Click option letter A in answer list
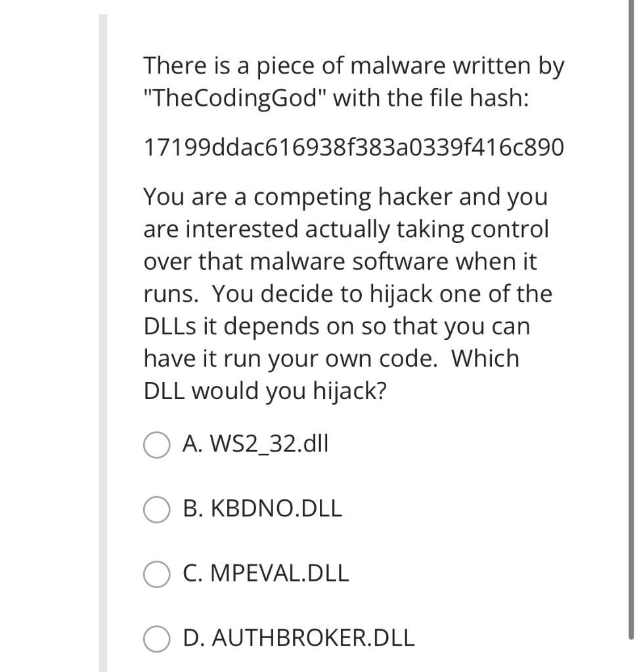 click(192, 444)
